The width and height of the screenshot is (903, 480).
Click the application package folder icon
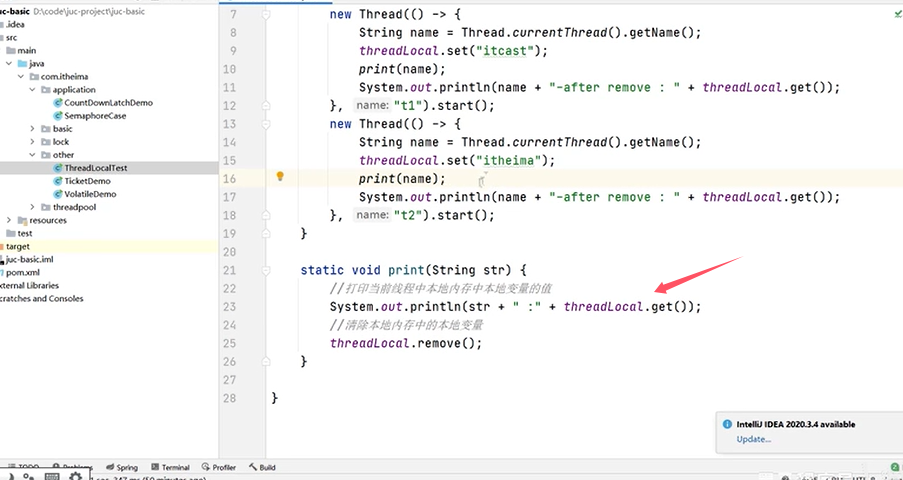coord(46,90)
